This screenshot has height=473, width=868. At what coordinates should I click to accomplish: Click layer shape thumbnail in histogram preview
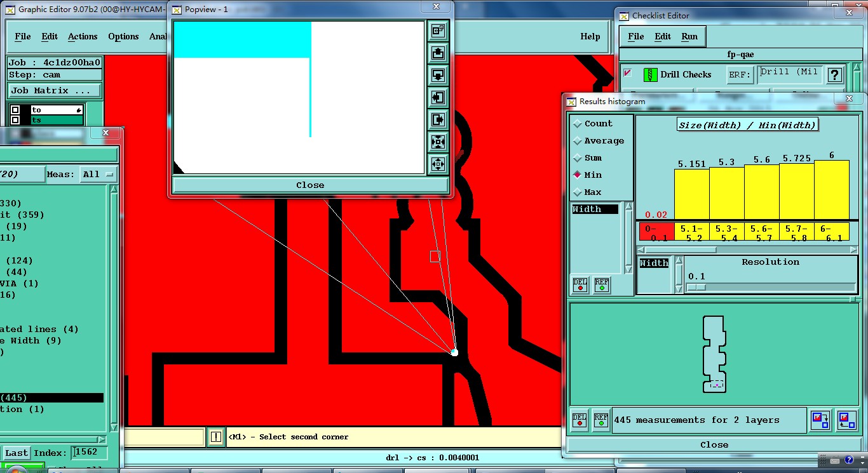point(714,354)
